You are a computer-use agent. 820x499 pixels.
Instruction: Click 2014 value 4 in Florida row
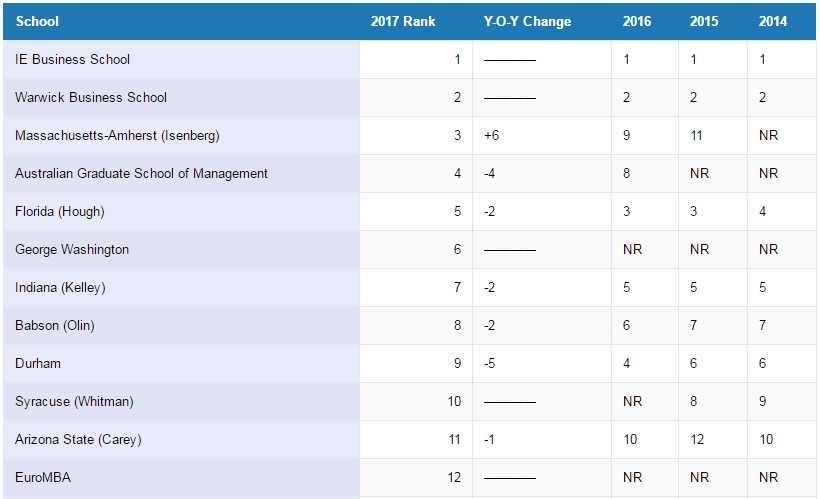(762, 211)
